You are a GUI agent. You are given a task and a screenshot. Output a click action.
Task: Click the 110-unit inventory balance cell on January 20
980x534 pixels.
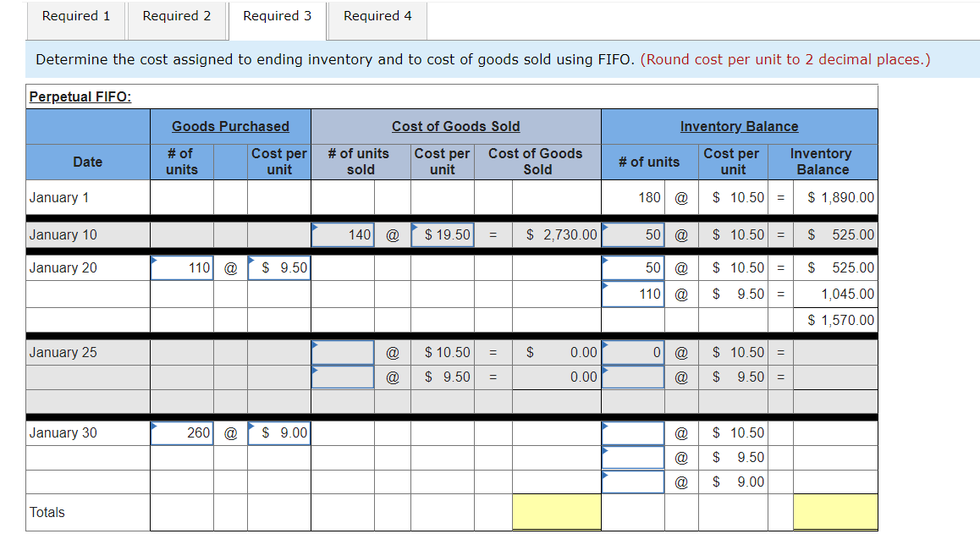coord(632,294)
